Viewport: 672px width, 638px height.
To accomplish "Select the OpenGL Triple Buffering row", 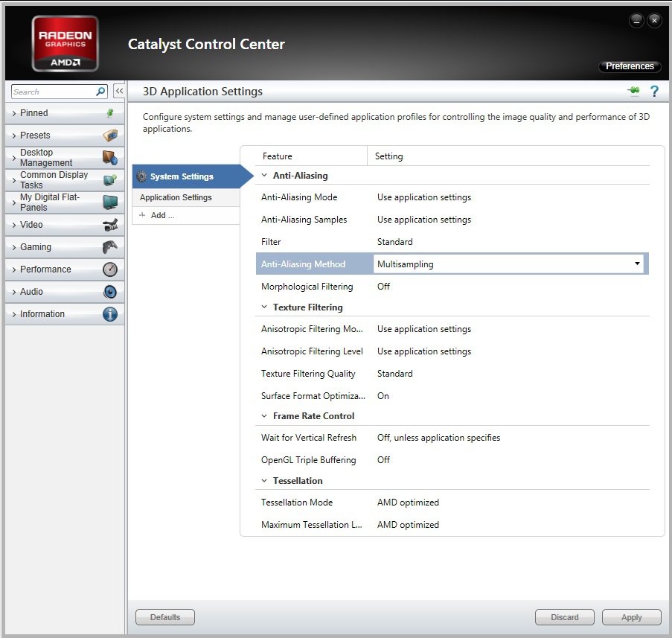I will 452,459.
